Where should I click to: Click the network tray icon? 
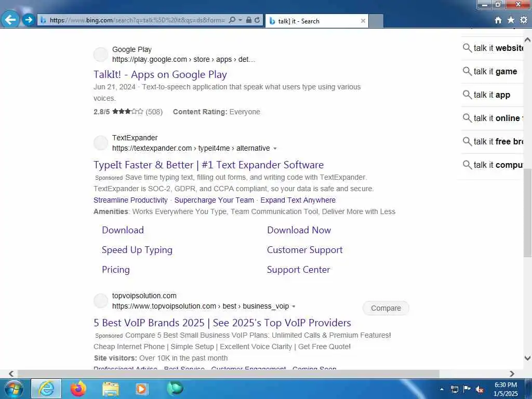[455, 390]
